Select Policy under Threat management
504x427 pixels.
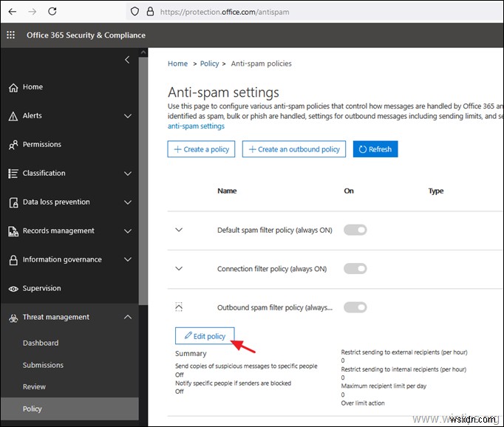coord(69,409)
